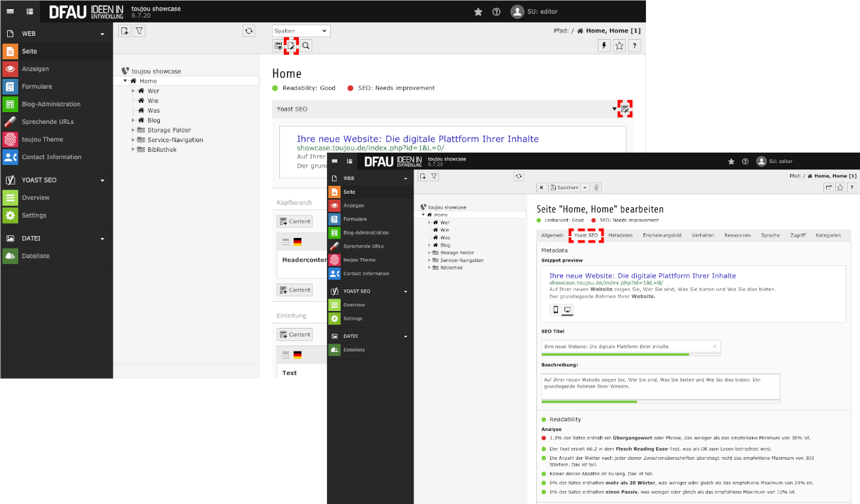860x504 pixels.
Task: Refresh the page tree in the front window
Action: pos(519,176)
